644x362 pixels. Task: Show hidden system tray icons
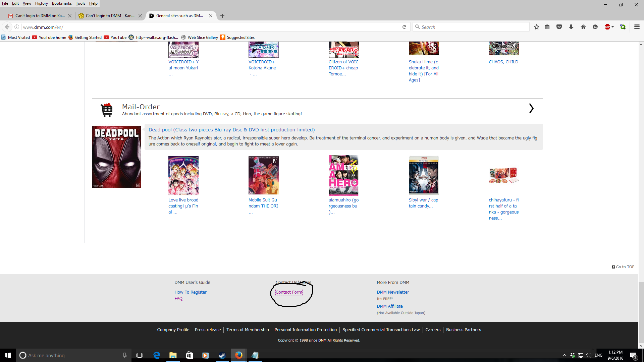[564, 355]
